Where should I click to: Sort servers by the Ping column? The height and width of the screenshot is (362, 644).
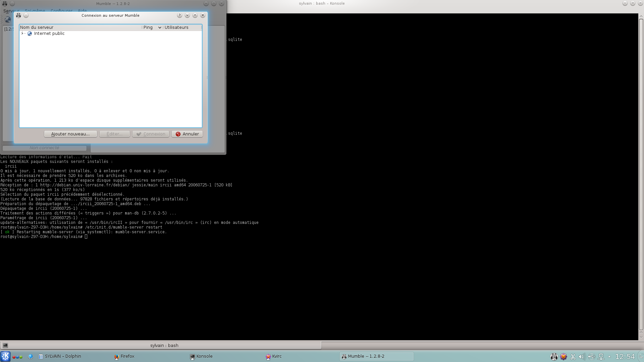152,27
